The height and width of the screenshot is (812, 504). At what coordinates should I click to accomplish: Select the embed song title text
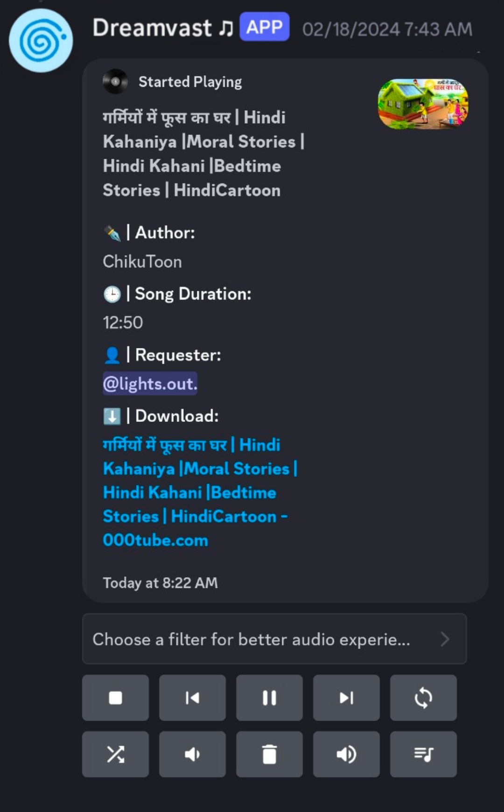[x=203, y=154]
